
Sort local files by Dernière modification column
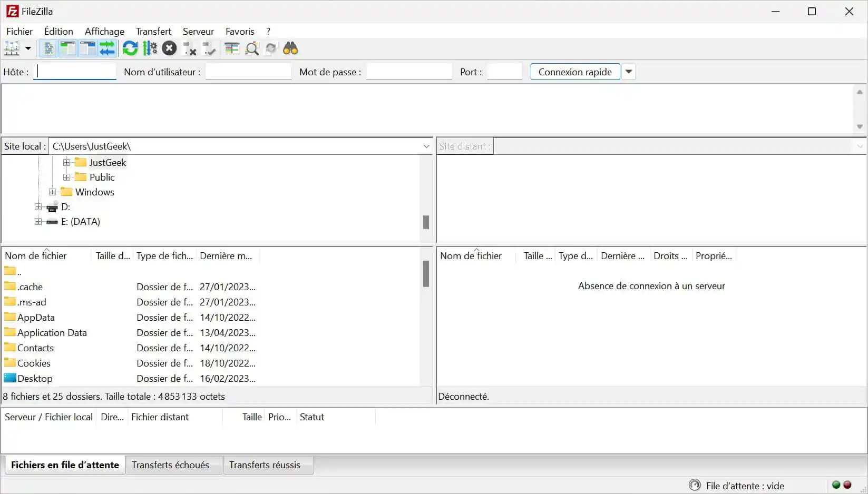(228, 256)
